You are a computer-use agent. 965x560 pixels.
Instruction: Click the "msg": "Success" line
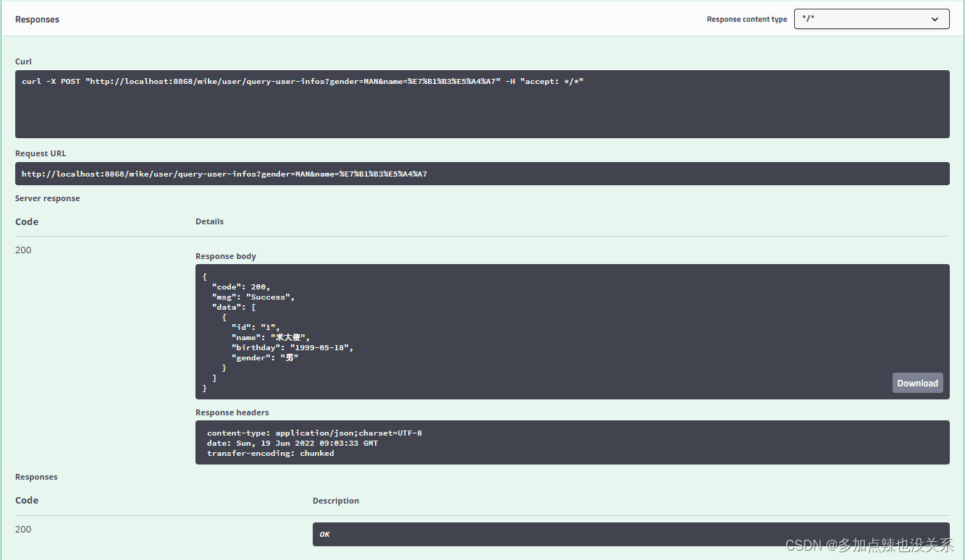253,297
